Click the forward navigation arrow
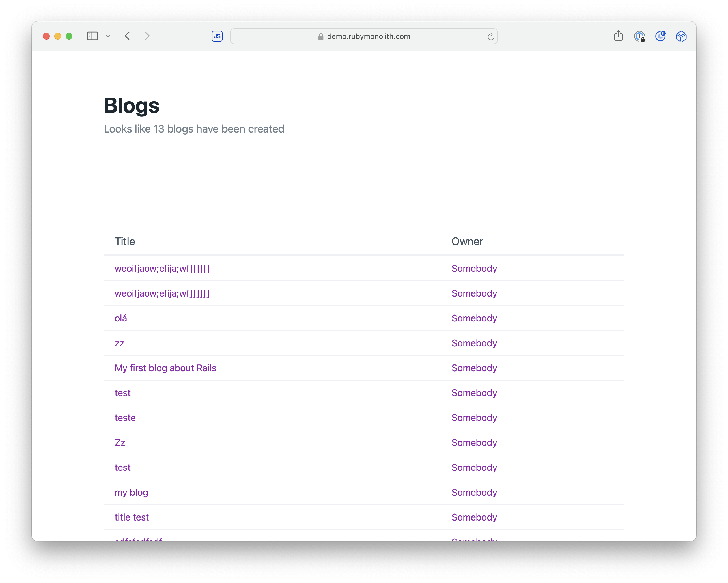The width and height of the screenshot is (728, 583). pos(147,36)
